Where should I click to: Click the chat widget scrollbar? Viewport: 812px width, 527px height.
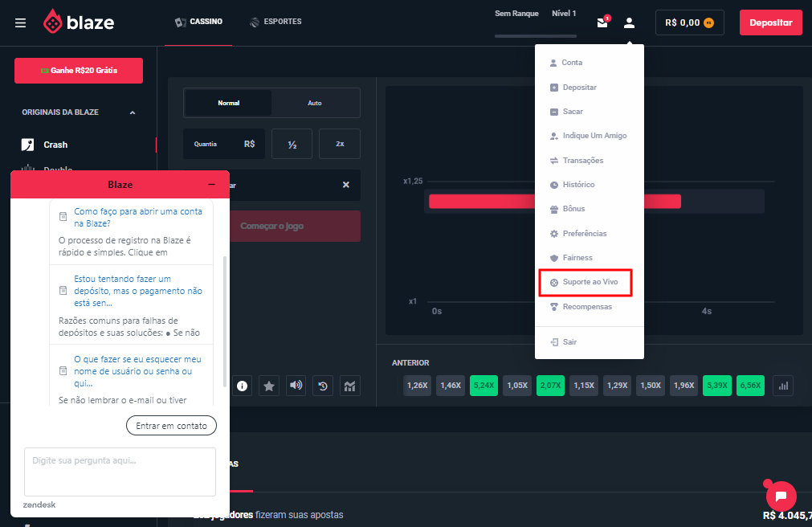tap(225, 321)
